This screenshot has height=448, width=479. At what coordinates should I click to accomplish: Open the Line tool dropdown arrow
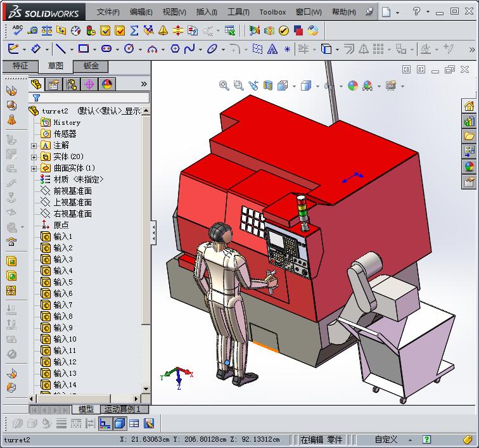pyautogui.click(x=72, y=49)
